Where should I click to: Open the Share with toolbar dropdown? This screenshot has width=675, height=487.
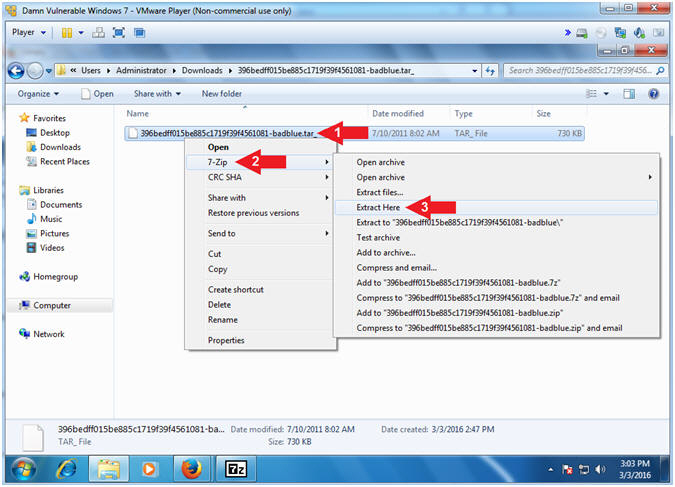coord(157,94)
